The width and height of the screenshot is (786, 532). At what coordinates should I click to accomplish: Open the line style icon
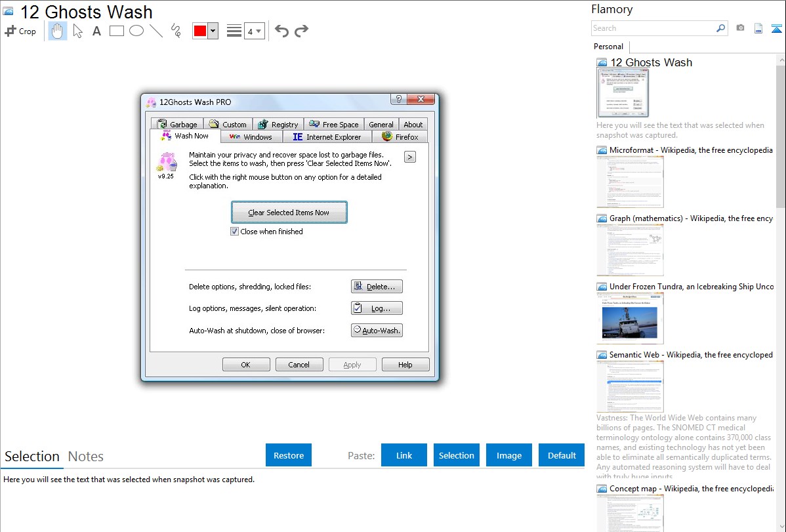tap(234, 31)
